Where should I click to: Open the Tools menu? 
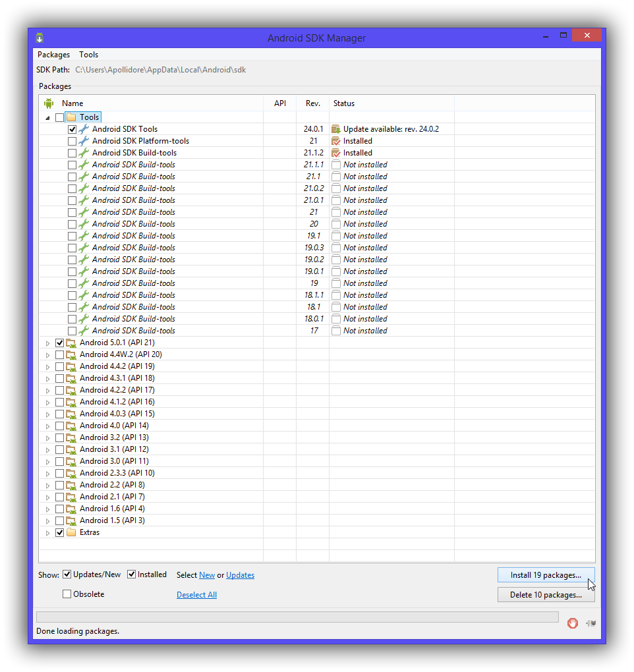[89, 55]
